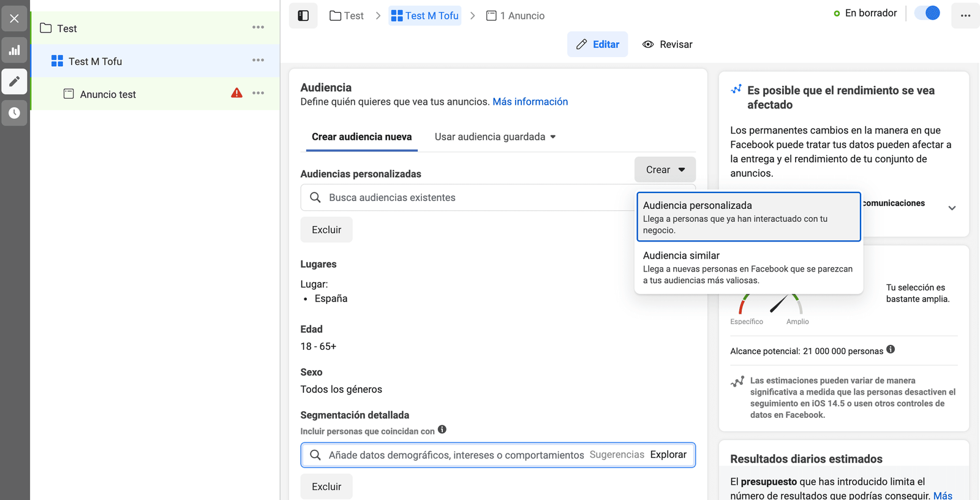Switch to Crear audiencia nueva tab
This screenshot has height=500, width=980.
(x=361, y=137)
